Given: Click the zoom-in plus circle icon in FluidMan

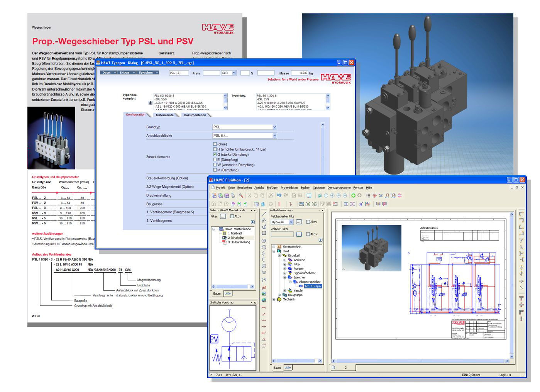Looking at the screenshot, I should pyautogui.click(x=332, y=195).
